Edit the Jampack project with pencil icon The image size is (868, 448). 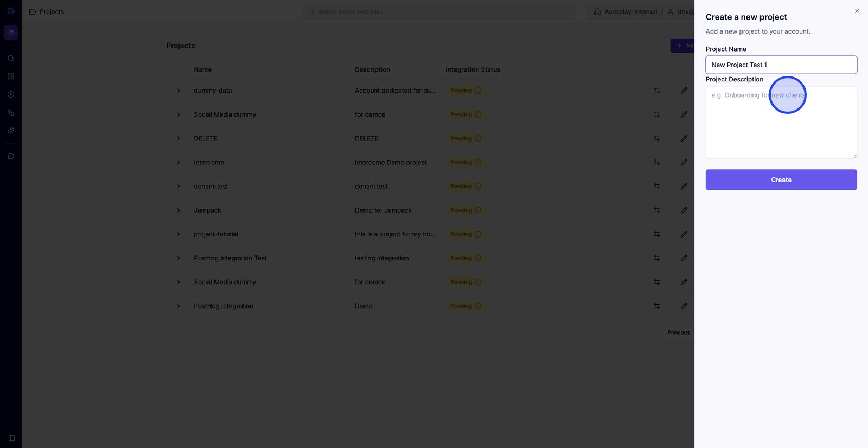pos(684,210)
